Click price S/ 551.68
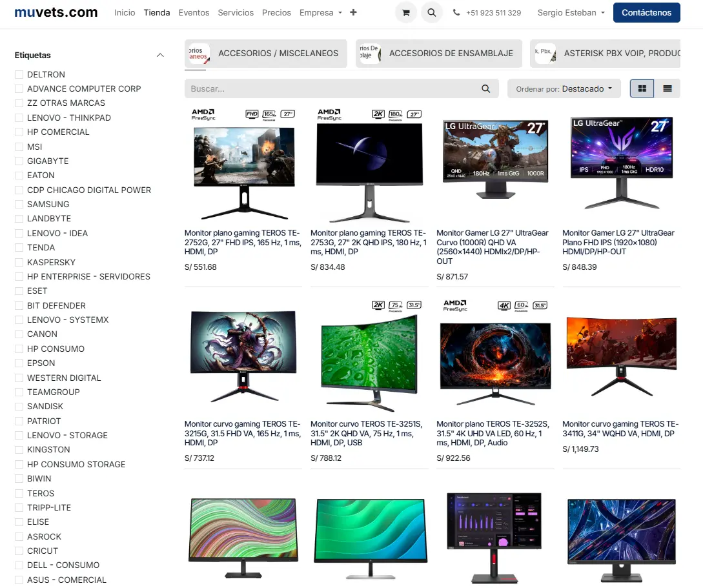Viewport: 703px width, 588px height. coord(200,267)
